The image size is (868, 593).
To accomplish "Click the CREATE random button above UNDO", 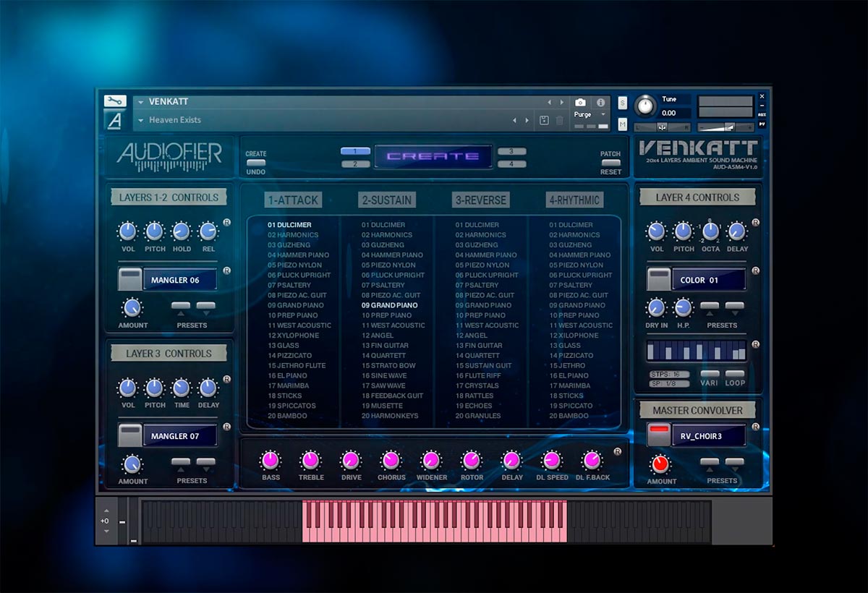I will click(x=256, y=163).
